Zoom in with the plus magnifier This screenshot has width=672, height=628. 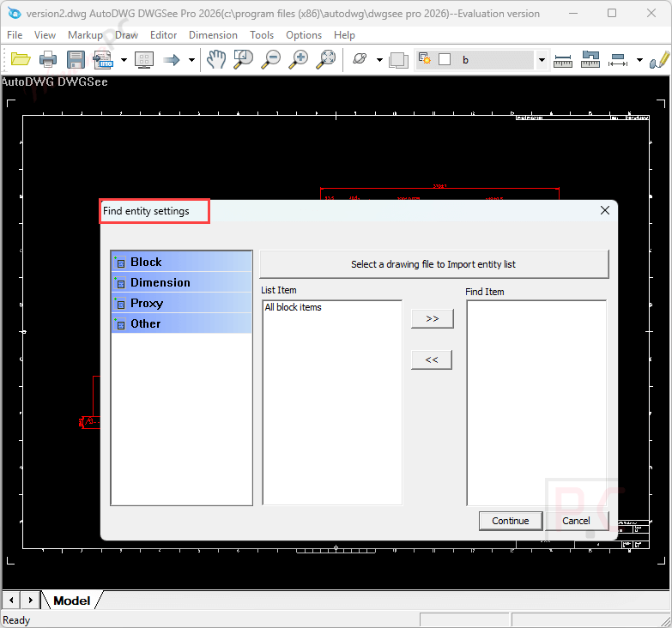coord(299,59)
